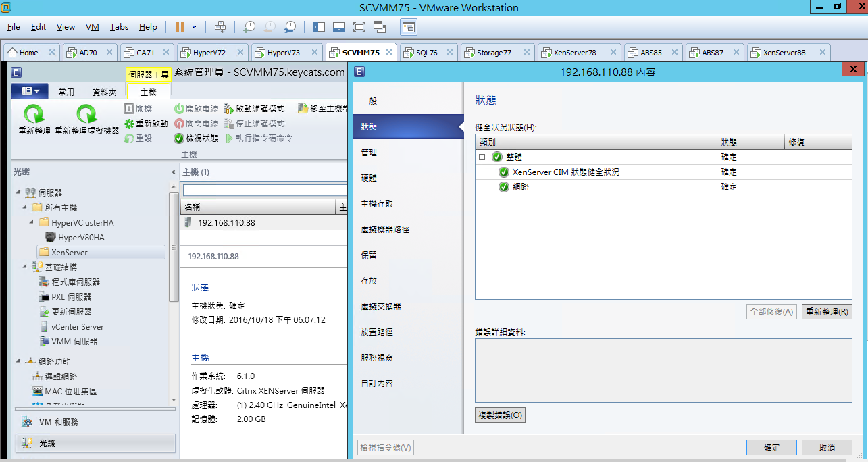Enter full screen mode icon
The height and width of the screenshot is (462, 868).
359,27
